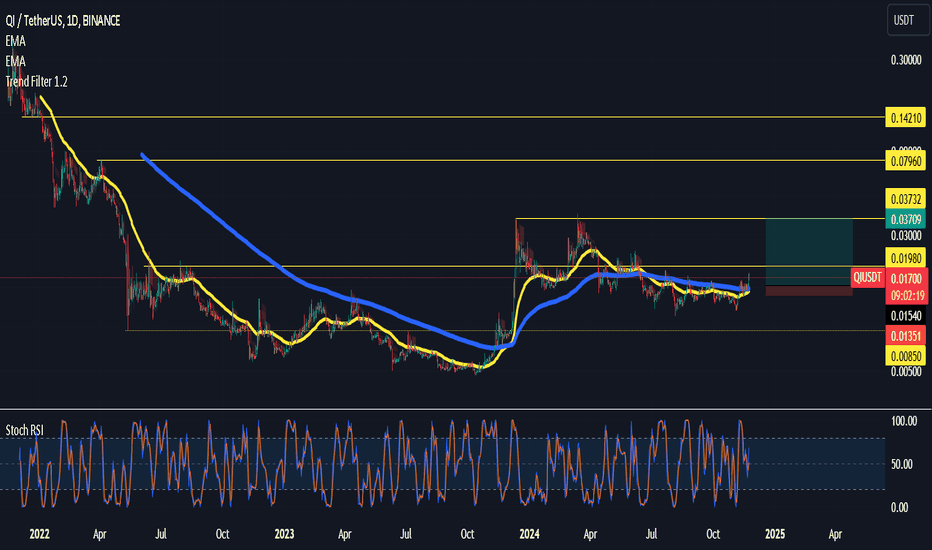Click the 0.30000 price axis value
This screenshot has width=932, height=550.
click(906, 60)
